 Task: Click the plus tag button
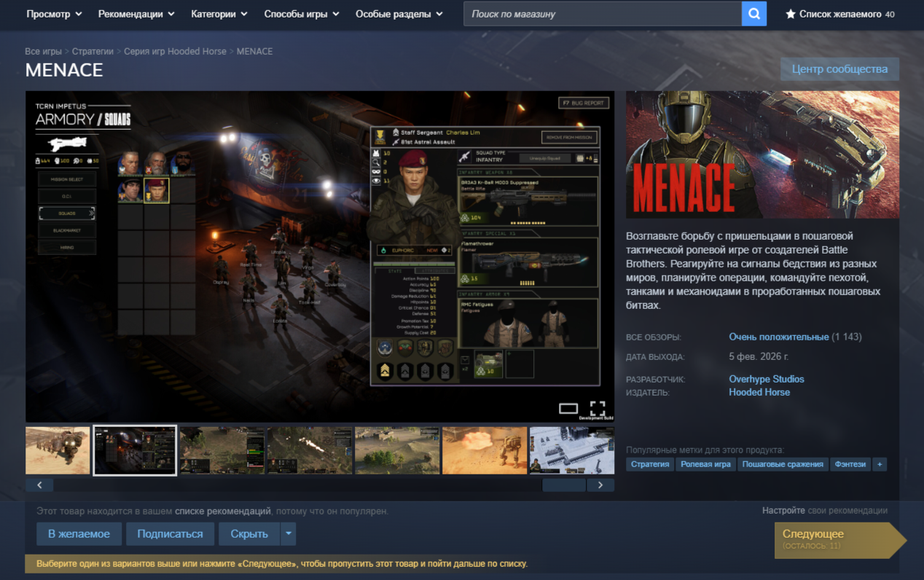click(880, 464)
